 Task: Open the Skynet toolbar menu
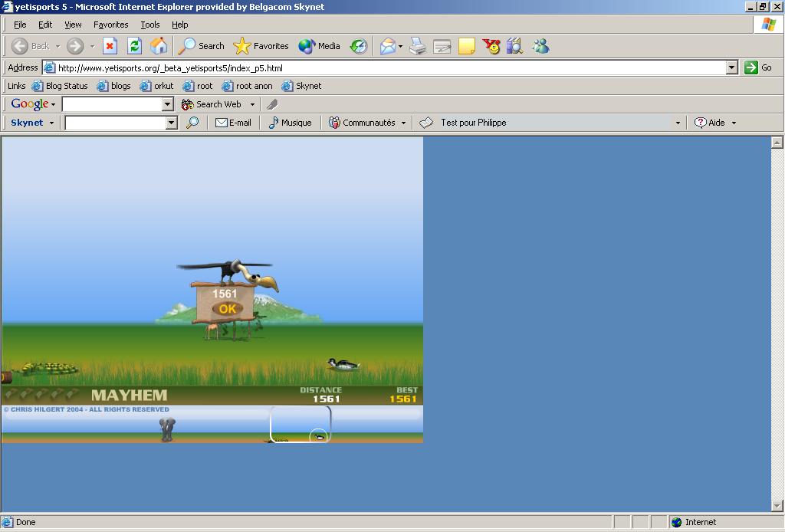click(32, 123)
